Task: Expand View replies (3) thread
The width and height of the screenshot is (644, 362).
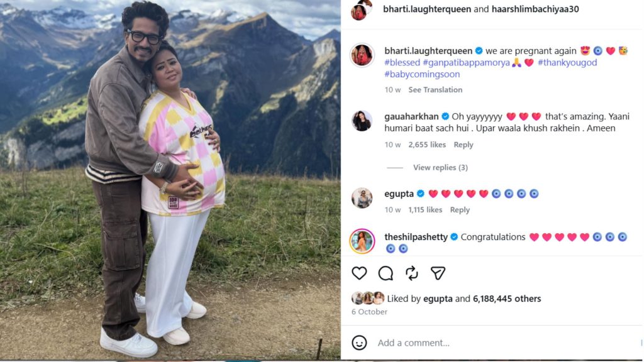Action: (440, 167)
